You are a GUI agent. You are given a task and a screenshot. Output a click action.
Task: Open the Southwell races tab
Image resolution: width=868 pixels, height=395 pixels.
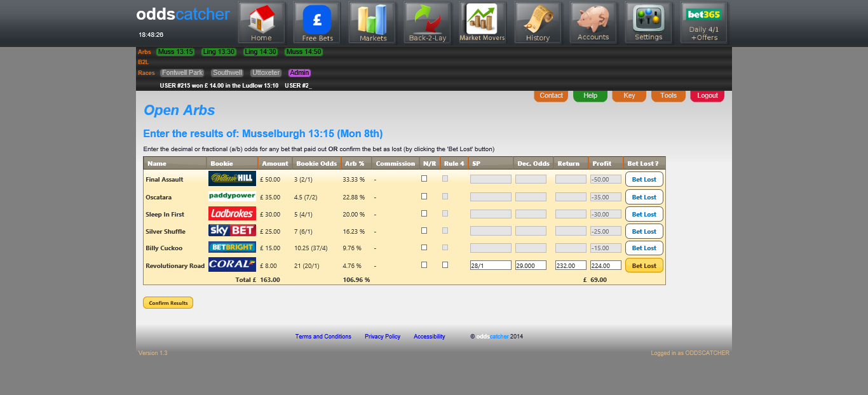point(227,73)
